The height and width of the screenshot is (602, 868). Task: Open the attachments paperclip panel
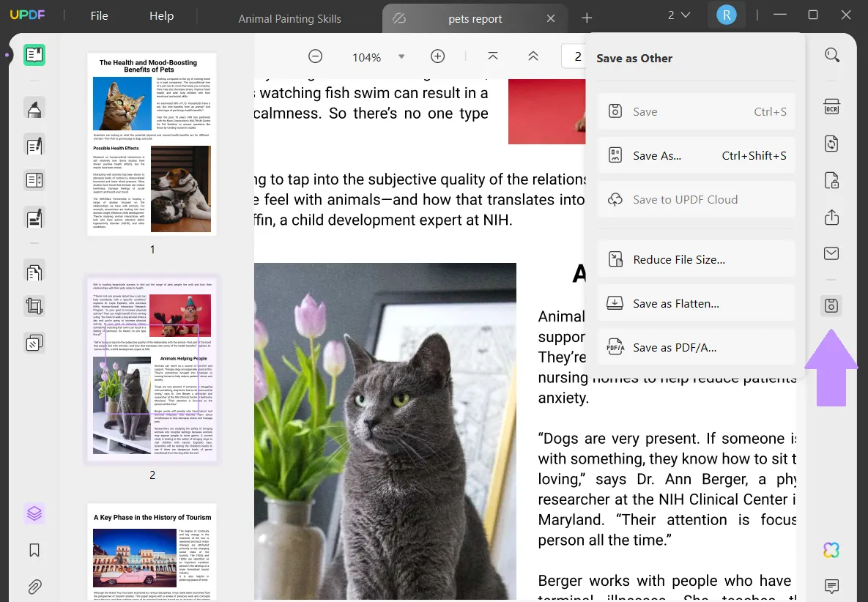34,587
